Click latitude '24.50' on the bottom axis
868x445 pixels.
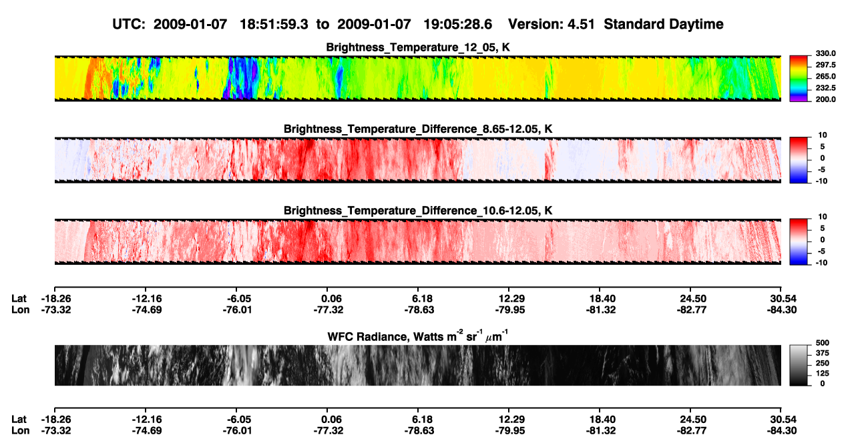[692, 419]
